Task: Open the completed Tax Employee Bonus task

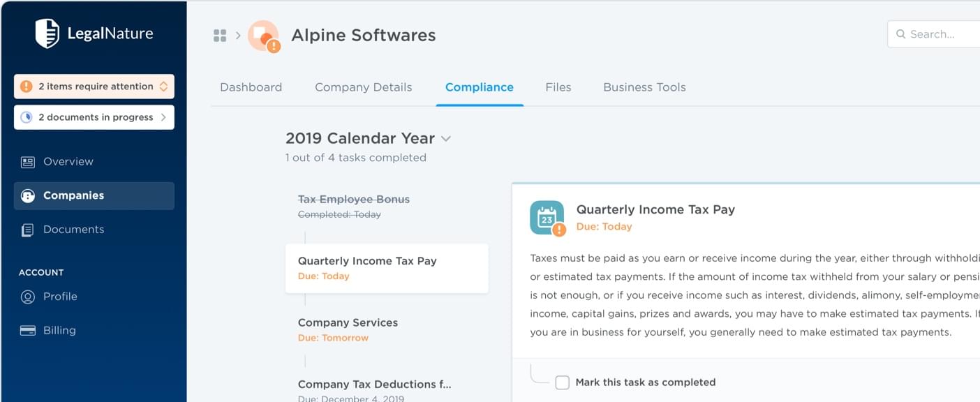Action: point(354,206)
